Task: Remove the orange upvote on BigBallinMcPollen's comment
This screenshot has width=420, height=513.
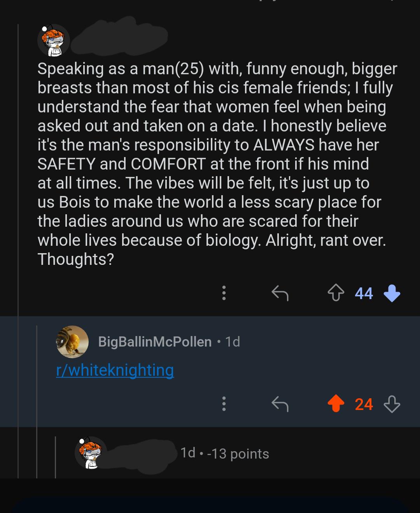Action: pos(336,404)
